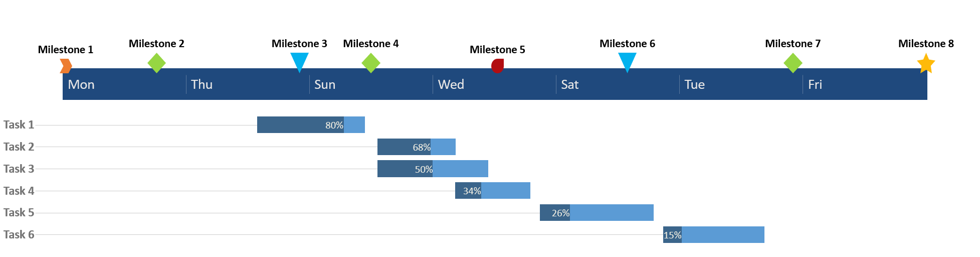Select the Task 6 15% completed segment
Image resolution: width=980 pixels, height=257 pixels.
(x=672, y=235)
